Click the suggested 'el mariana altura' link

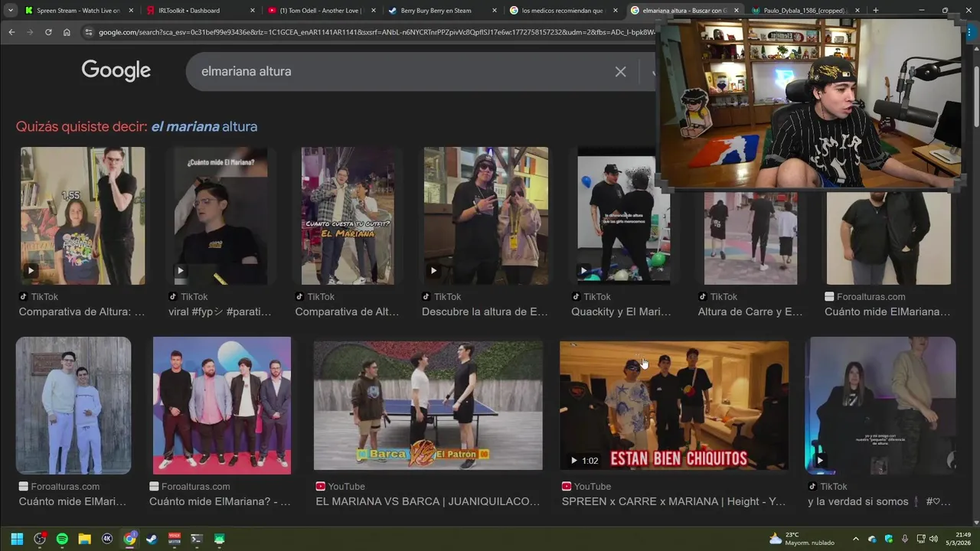click(204, 127)
